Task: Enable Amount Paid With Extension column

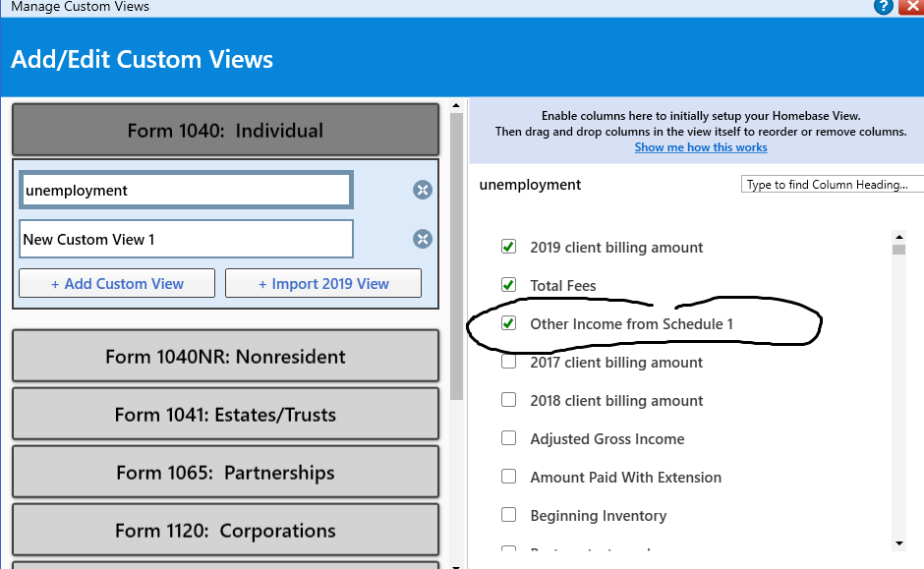Action: 509,477
